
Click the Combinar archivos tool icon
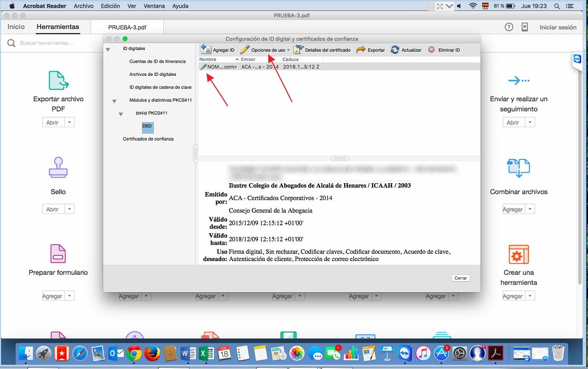click(518, 167)
